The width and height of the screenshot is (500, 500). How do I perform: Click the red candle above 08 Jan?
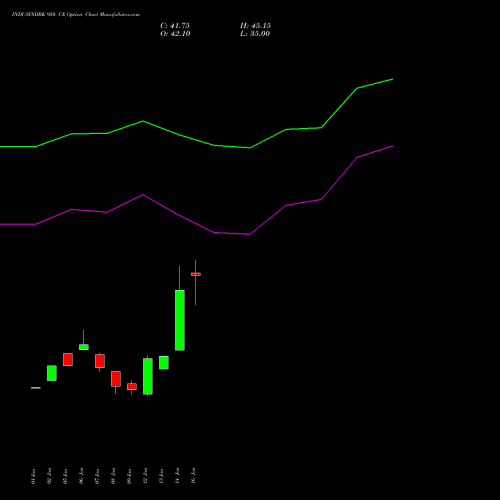click(x=116, y=379)
